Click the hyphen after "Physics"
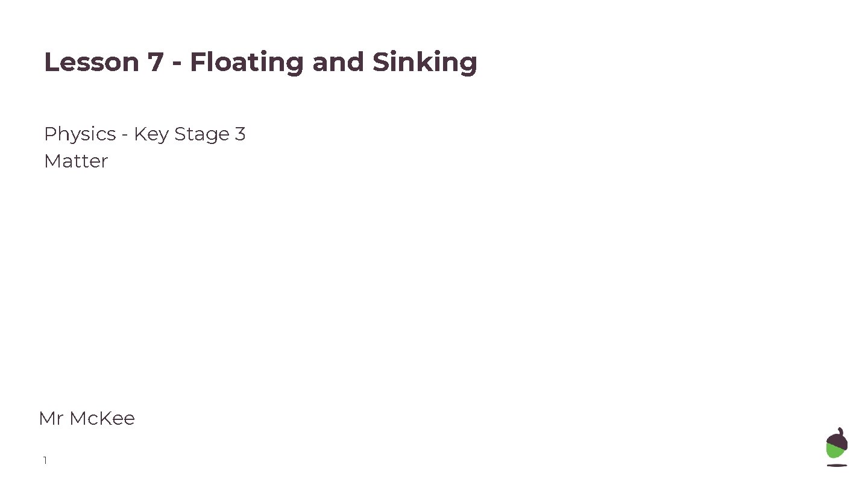Viewport: 868px width, 488px height. coord(124,135)
